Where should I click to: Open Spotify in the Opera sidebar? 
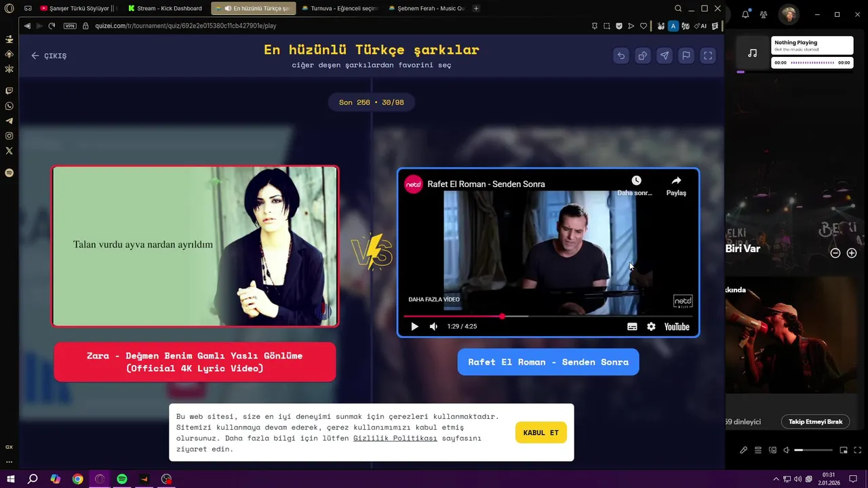click(x=9, y=173)
